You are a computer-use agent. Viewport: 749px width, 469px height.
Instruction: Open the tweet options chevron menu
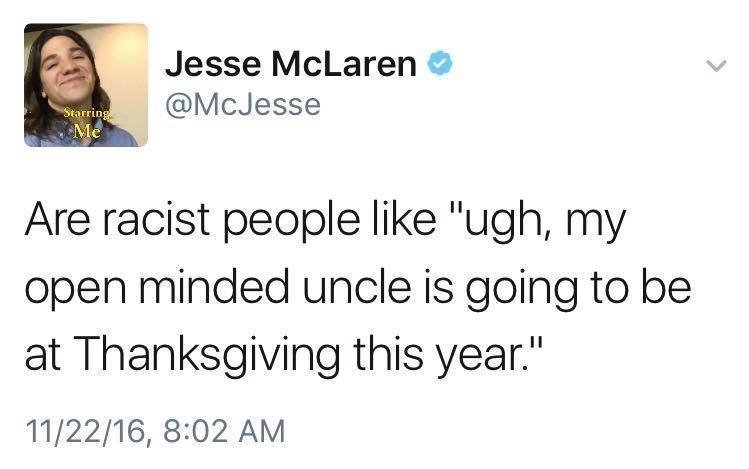pos(713,65)
